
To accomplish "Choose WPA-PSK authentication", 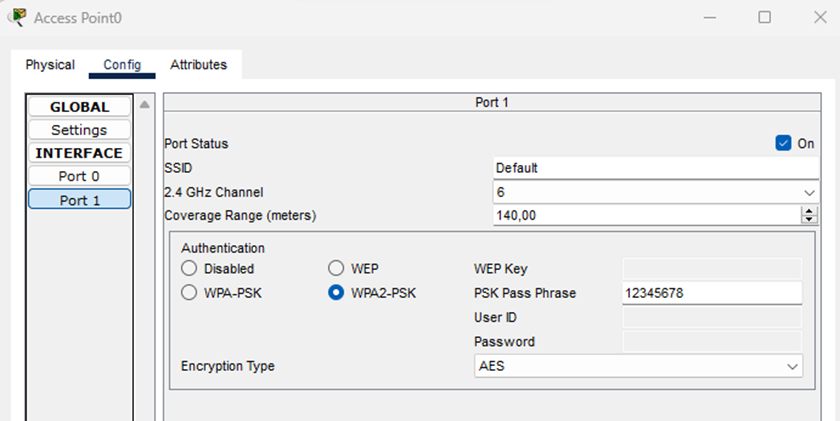I will 189,293.
